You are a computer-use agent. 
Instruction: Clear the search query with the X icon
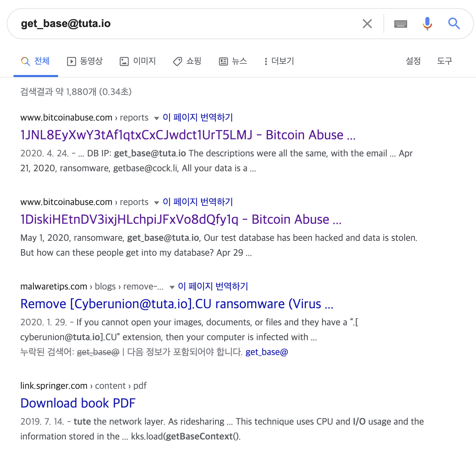(367, 24)
